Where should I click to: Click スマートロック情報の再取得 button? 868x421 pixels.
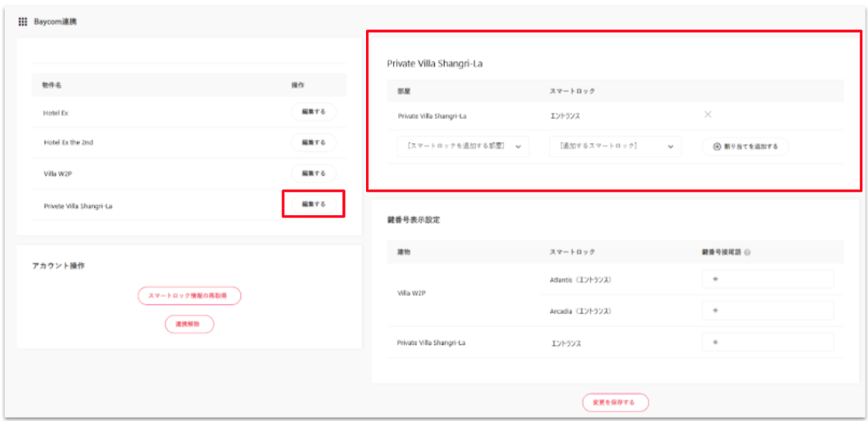tap(189, 296)
